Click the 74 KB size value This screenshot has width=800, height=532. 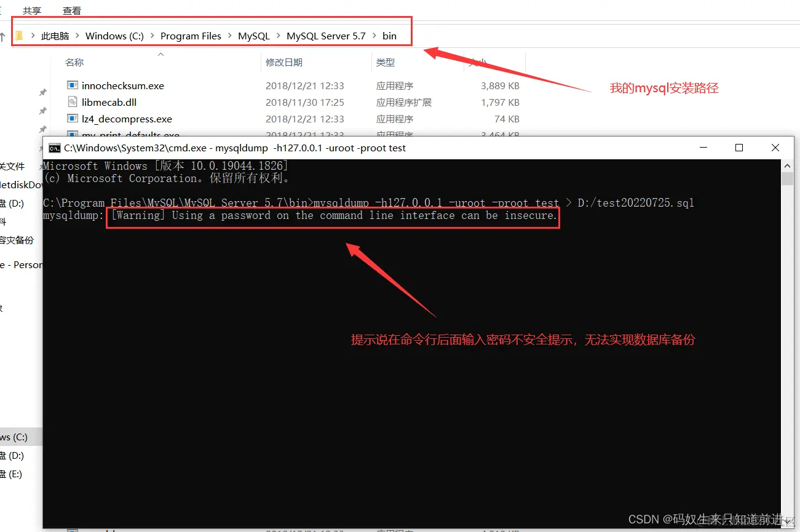507,119
